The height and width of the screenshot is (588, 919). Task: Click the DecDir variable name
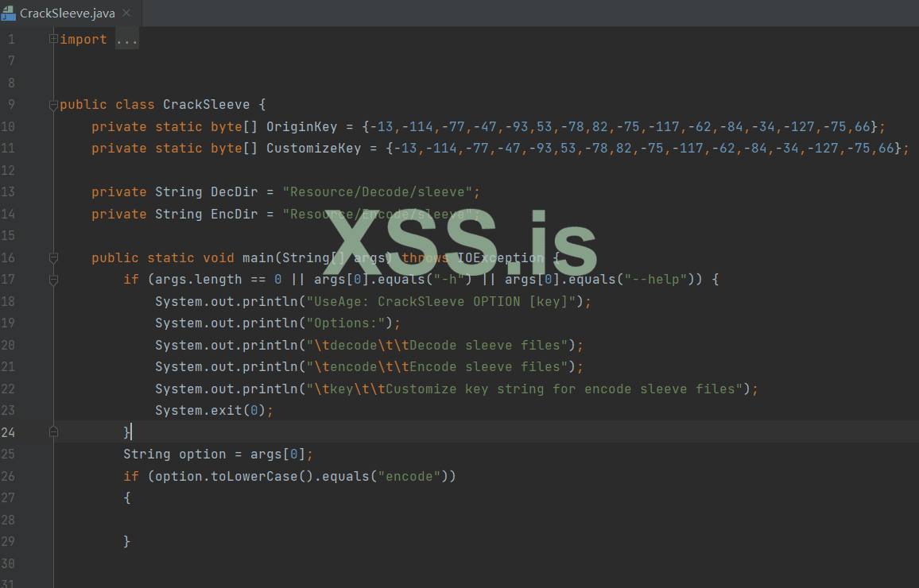click(235, 192)
